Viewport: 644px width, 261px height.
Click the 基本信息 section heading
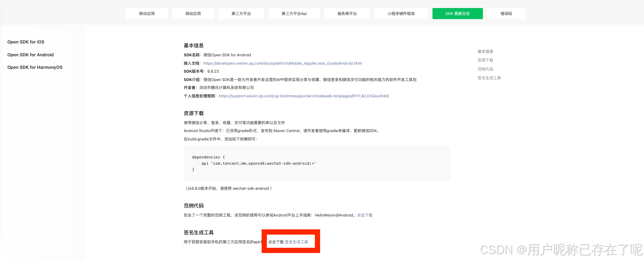[x=194, y=46]
